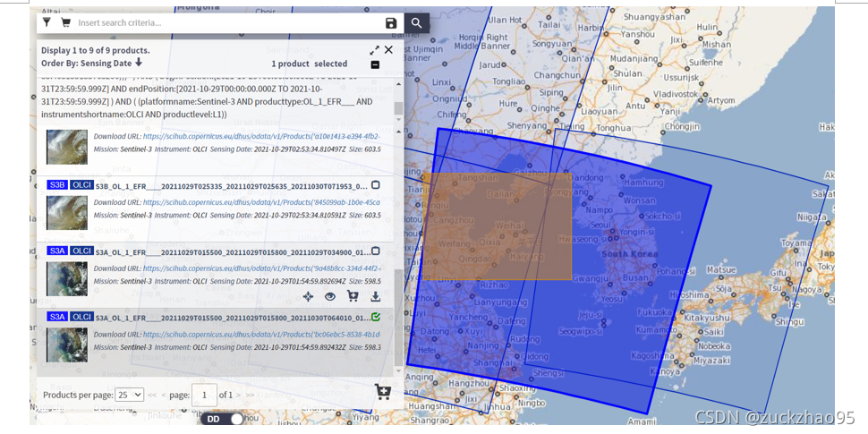The width and height of the screenshot is (868, 434).
Task: Click the orange search area rectangle on map
Action: pyautogui.click(x=498, y=226)
